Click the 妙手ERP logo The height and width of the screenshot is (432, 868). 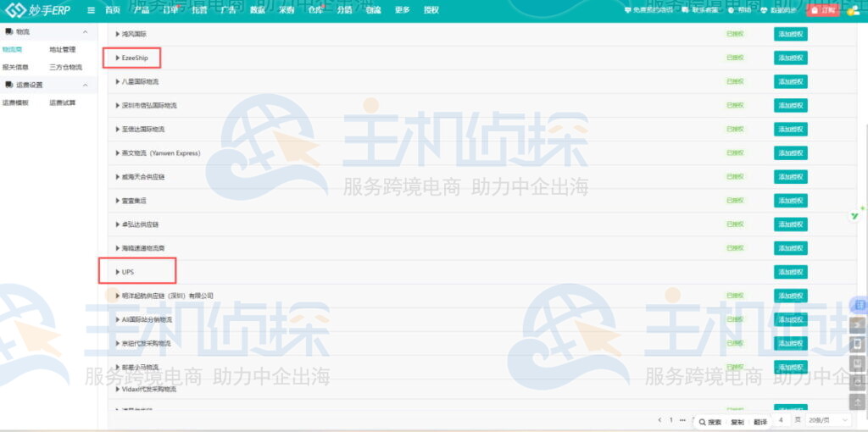tap(37, 10)
